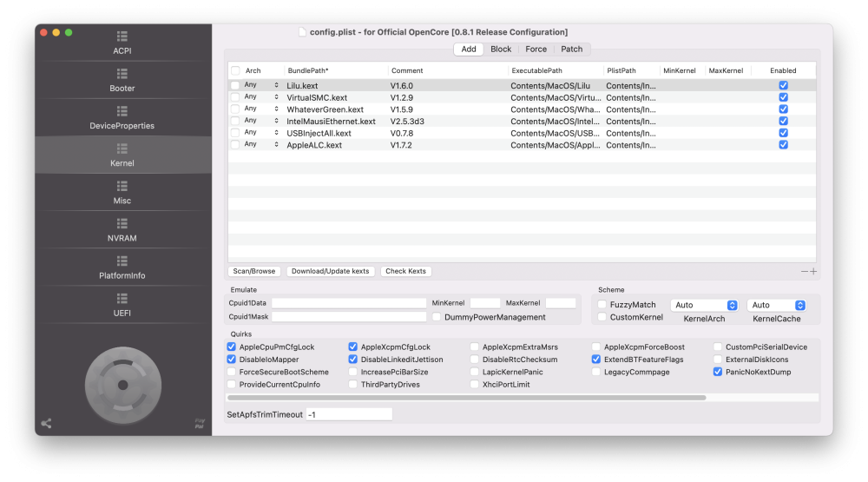This screenshot has width=868, height=482.
Task: Open the KernelArch dropdown
Action: (x=704, y=306)
